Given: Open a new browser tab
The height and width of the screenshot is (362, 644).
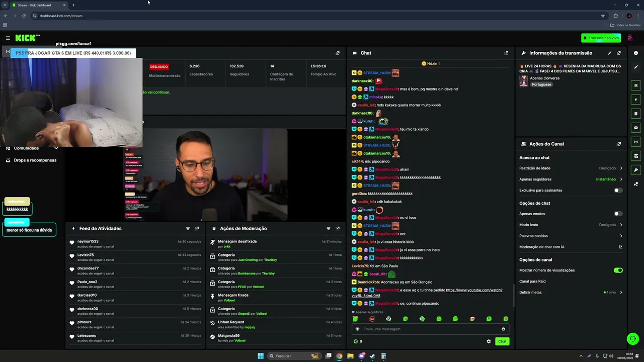Looking at the screenshot, I should click(73, 5).
